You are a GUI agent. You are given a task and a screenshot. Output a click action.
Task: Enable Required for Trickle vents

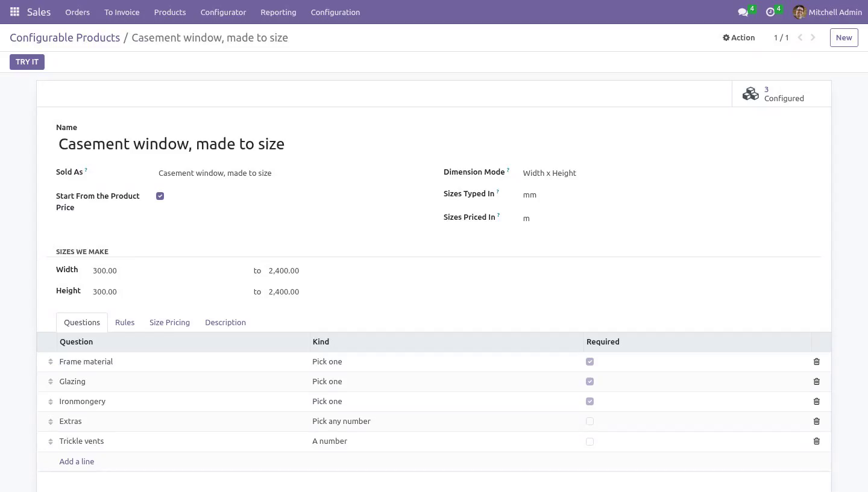590,441
